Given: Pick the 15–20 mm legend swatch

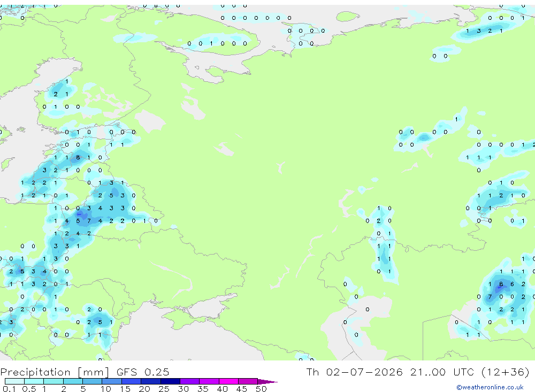Looking at the screenshot, I should pyautogui.click(x=132, y=381).
